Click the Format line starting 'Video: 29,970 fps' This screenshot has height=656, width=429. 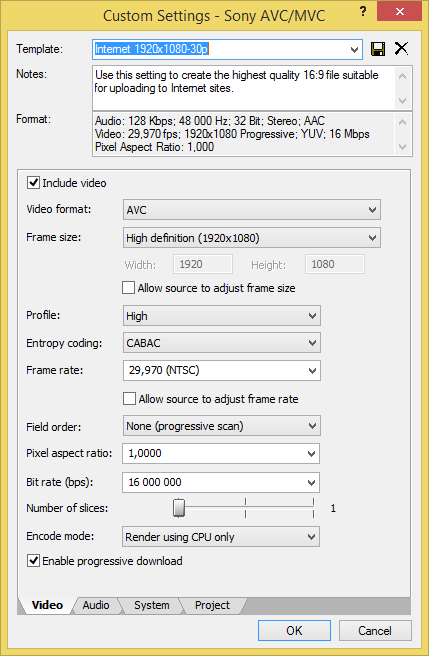click(232, 134)
